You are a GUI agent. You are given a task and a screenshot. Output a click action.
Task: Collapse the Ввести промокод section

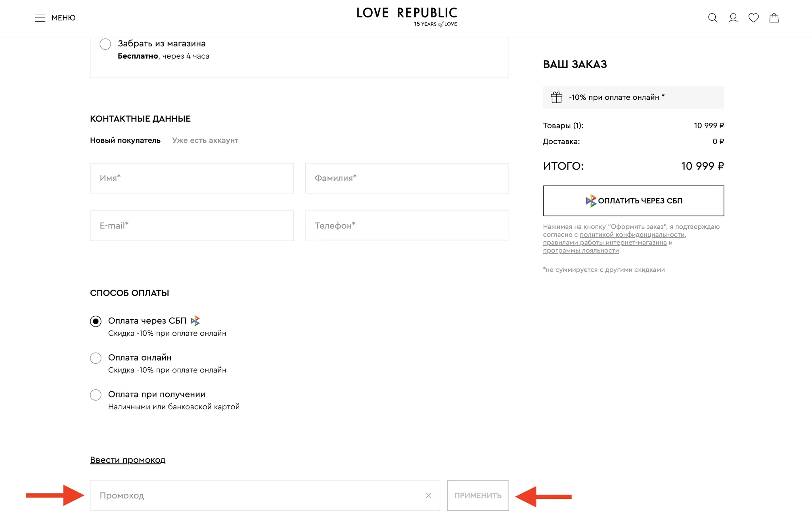click(128, 460)
